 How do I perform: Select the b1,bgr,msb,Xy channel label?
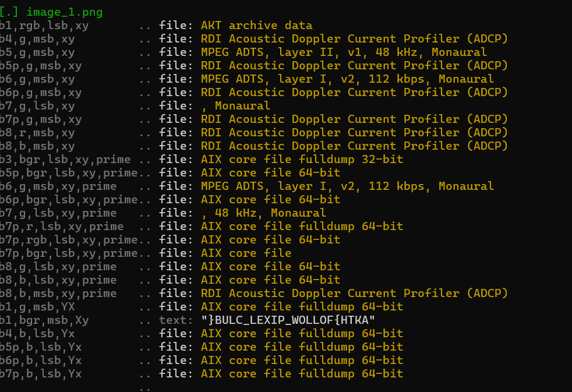(x=44, y=320)
